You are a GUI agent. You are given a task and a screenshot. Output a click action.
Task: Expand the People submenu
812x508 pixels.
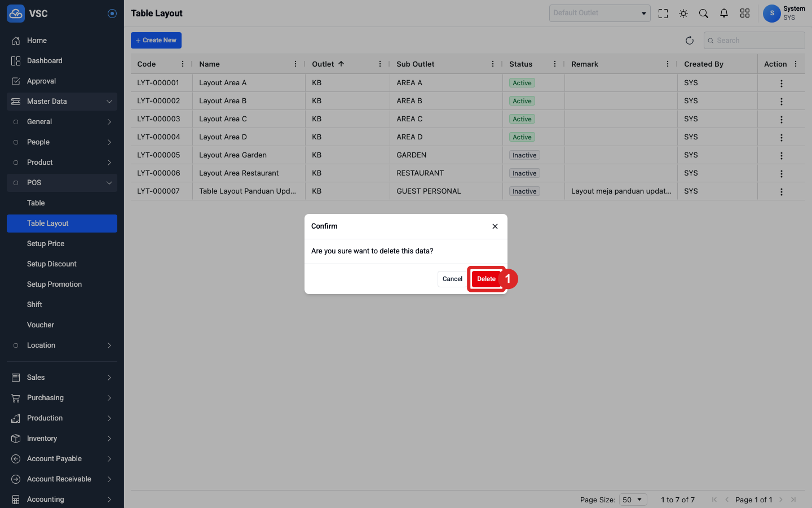pyautogui.click(x=62, y=142)
